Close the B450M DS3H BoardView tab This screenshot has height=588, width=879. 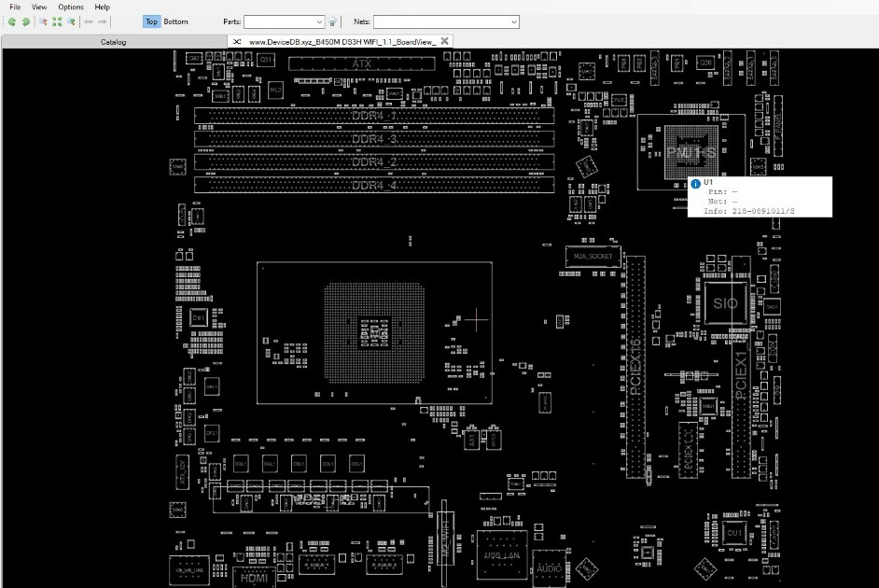point(444,41)
